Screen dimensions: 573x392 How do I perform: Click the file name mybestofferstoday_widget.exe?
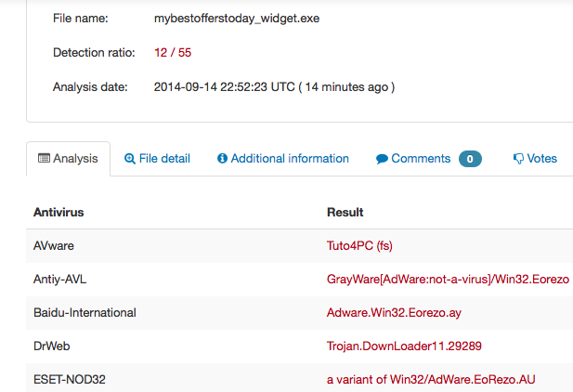[237, 19]
